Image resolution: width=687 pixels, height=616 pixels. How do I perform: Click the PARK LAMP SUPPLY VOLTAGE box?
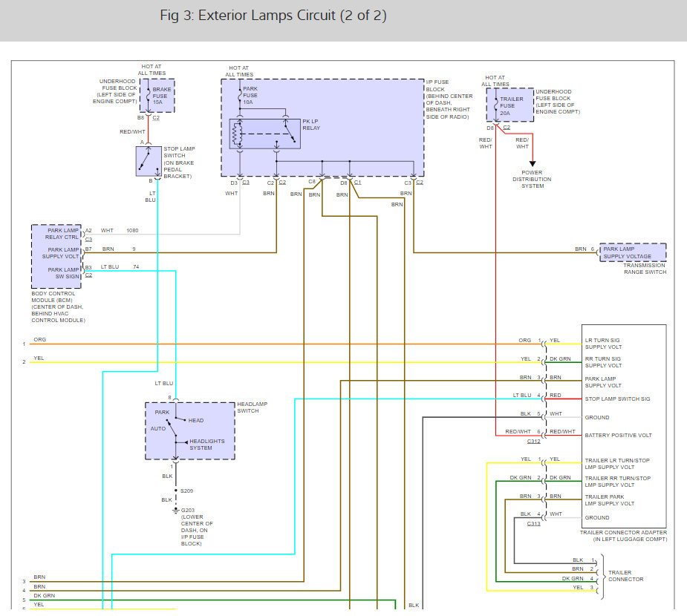[x=633, y=252]
